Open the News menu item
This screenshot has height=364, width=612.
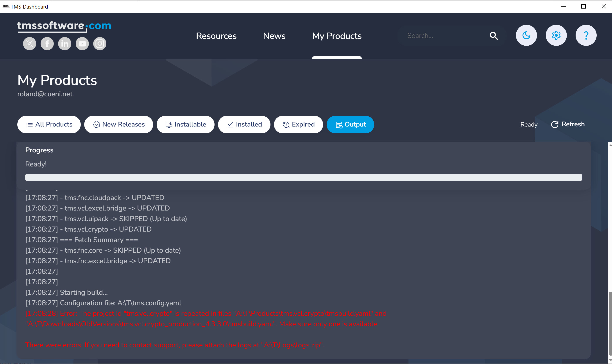click(274, 36)
